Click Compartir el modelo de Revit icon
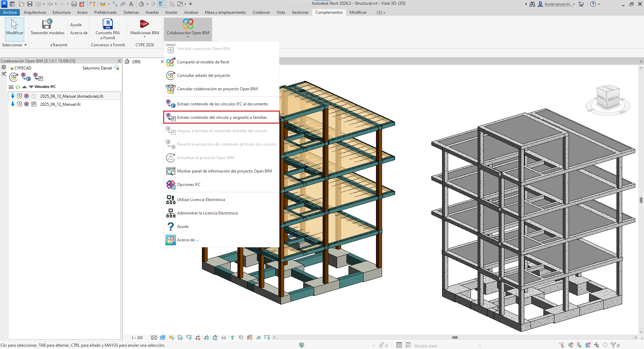 (170, 62)
